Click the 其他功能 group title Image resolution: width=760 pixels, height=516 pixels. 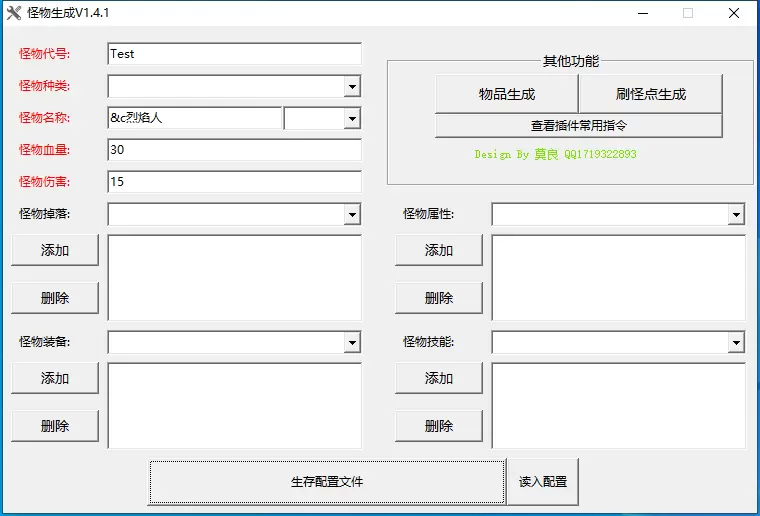(571, 61)
